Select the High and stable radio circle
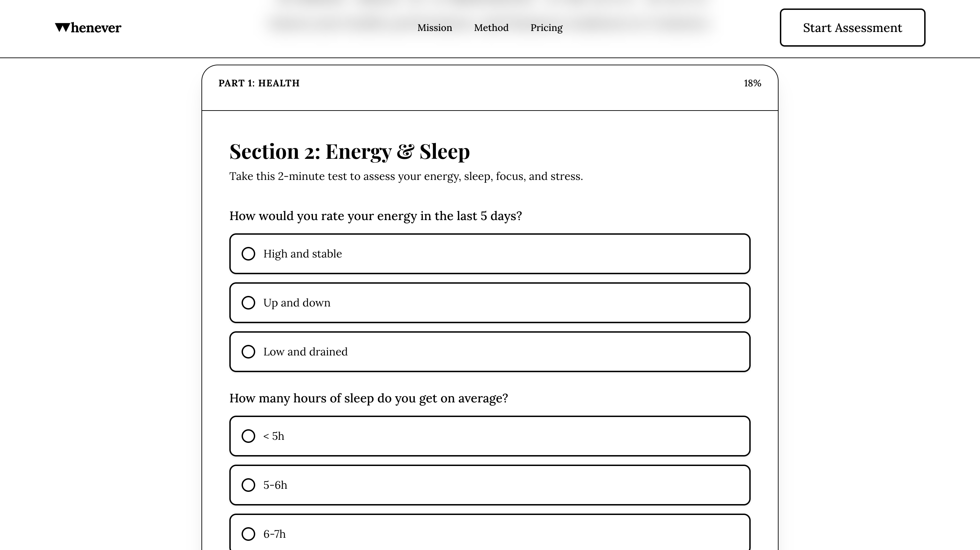Image resolution: width=980 pixels, height=550 pixels. pos(248,254)
